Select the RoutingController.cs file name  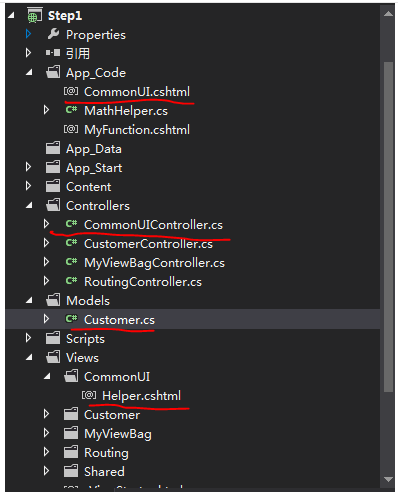tap(143, 282)
